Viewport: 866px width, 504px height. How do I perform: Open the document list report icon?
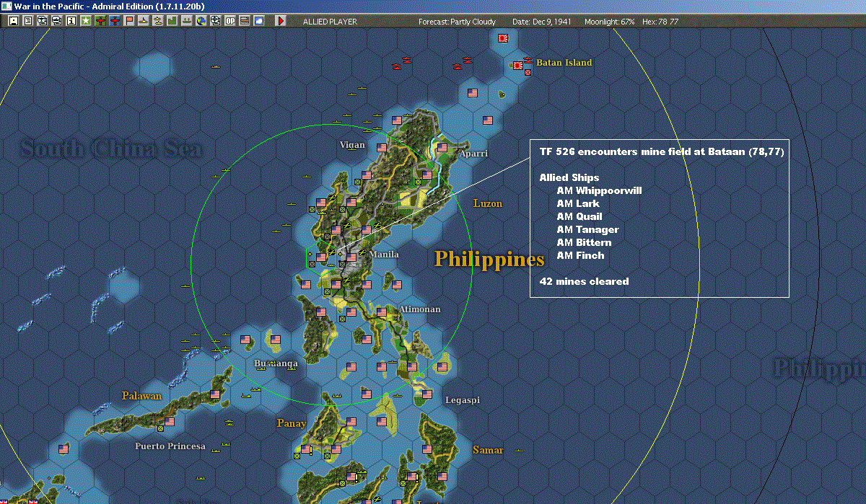coord(28,21)
